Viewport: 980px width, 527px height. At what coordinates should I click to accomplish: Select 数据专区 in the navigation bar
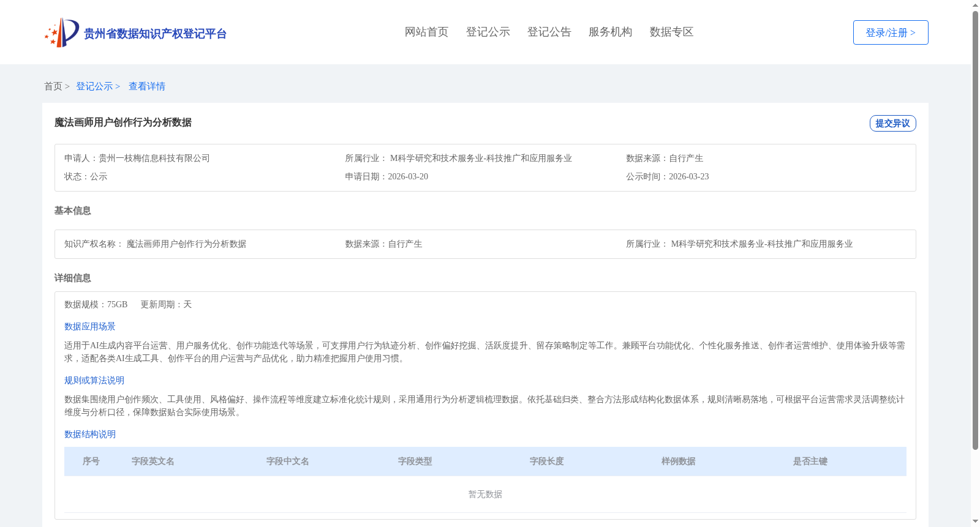pyautogui.click(x=671, y=32)
